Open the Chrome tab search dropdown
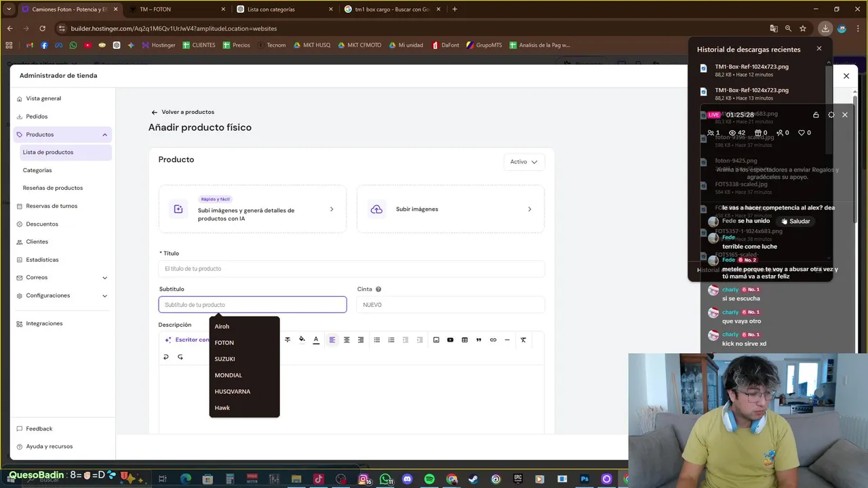 pyautogui.click(x=9, y=9)
